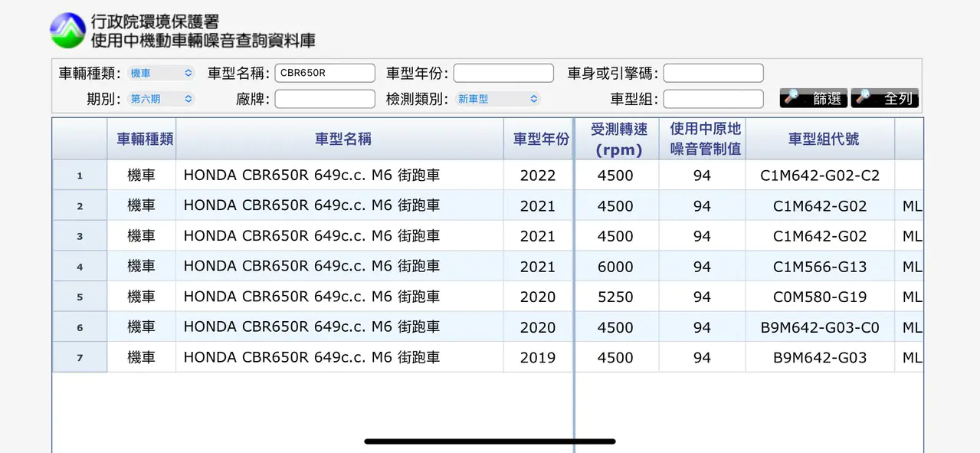Select group code C0M580-G19
Image resolution: width=980 pixels, height=453 pixels.
(x=820, y=297)
